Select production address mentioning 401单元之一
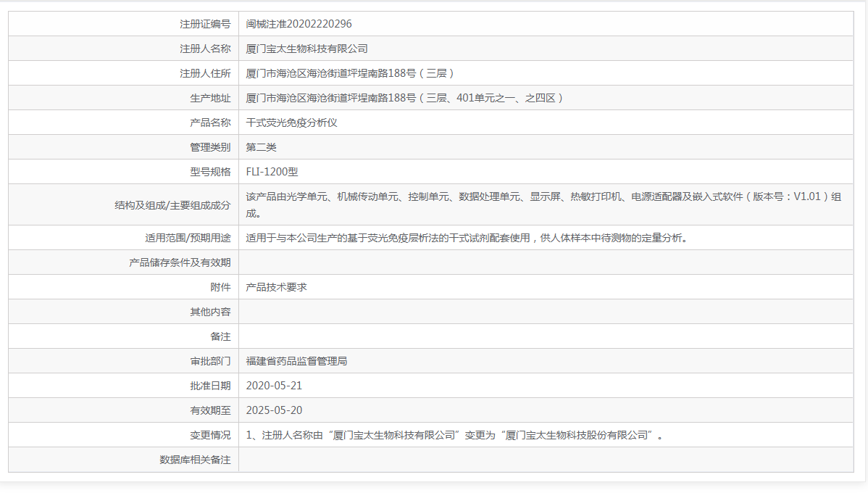The image size is (868, 493). pyautogui.click(x=405, y=98)
